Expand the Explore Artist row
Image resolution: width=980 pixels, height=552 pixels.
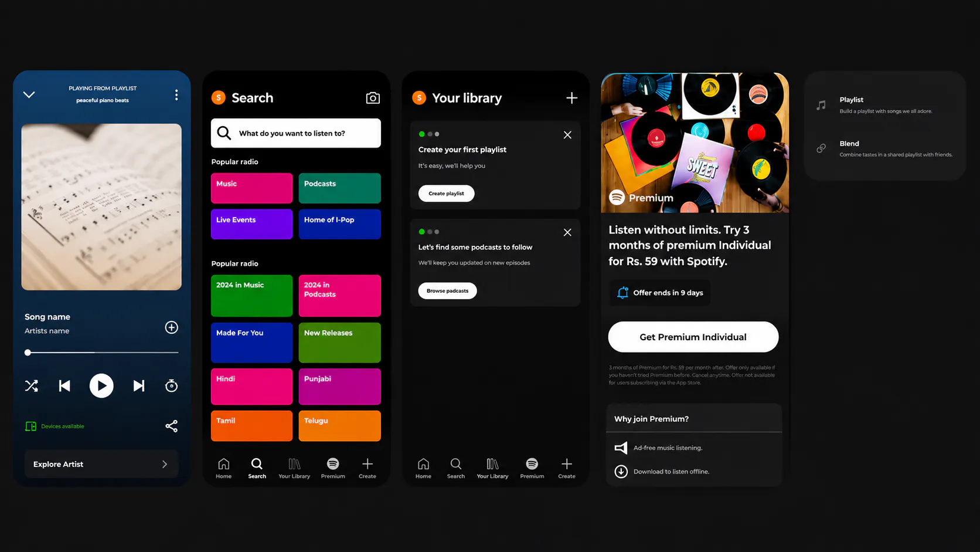click(x=101, y=464)
